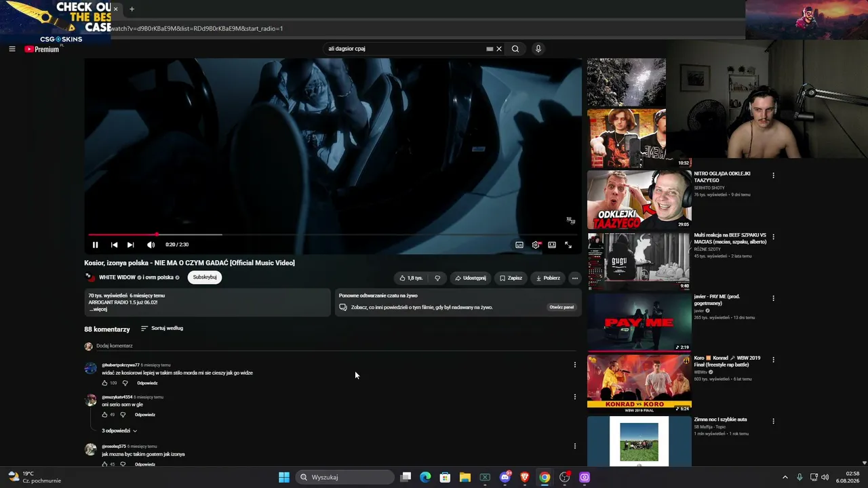Go to the previous video in the player
The height and width of the screenshot is (488, 868).
coord(114,245)
